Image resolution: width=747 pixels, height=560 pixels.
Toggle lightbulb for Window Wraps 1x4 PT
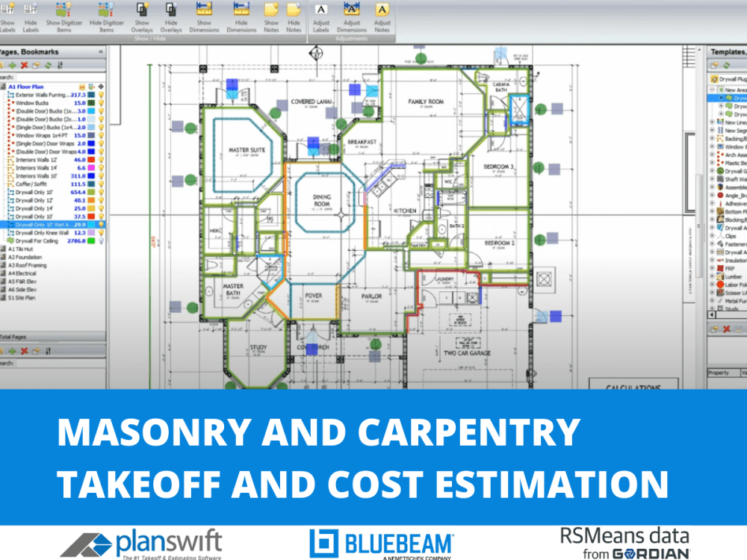coord(101,135)
